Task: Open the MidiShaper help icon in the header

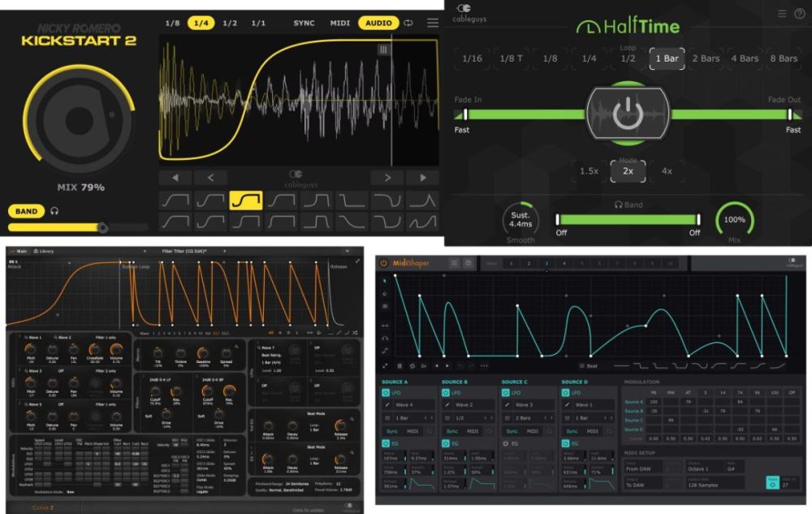Action: coord(469,263)
